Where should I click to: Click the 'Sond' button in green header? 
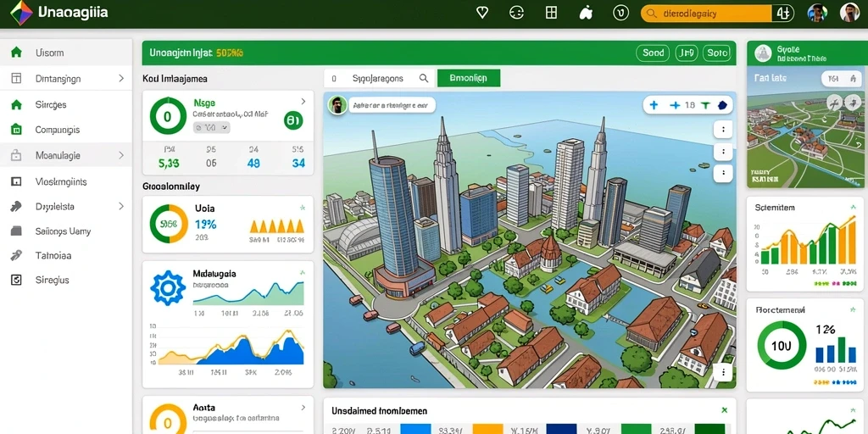coord(653,53)
